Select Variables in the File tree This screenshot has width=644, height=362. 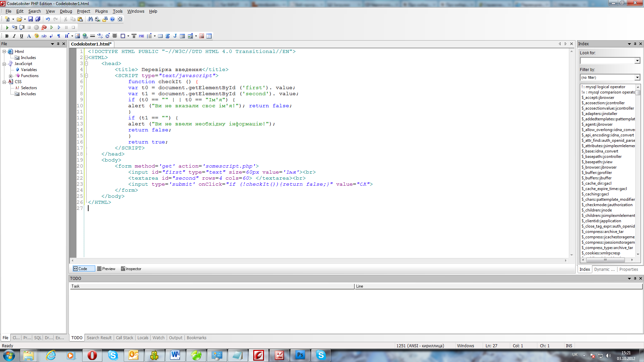[29, 70]
